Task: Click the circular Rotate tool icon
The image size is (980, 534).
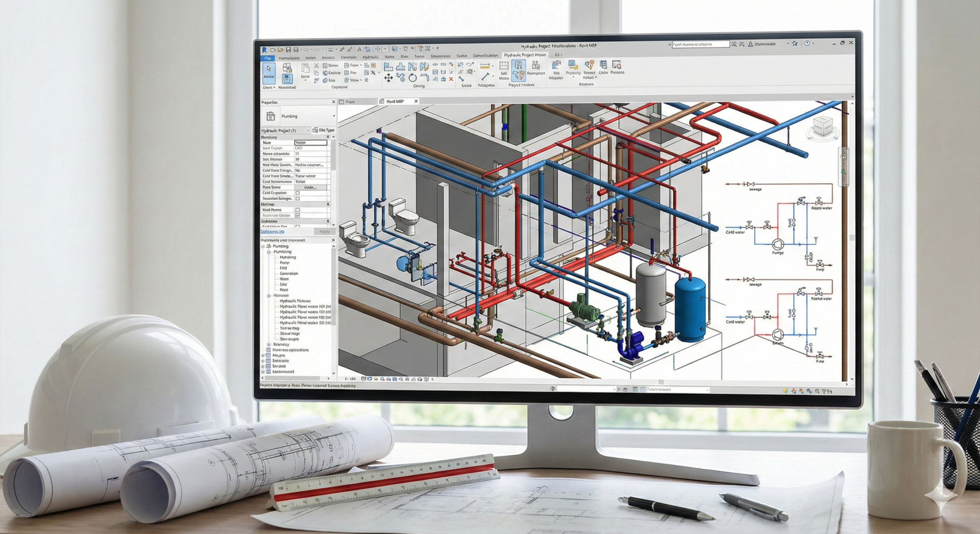Action: click(x=412, y=78)
